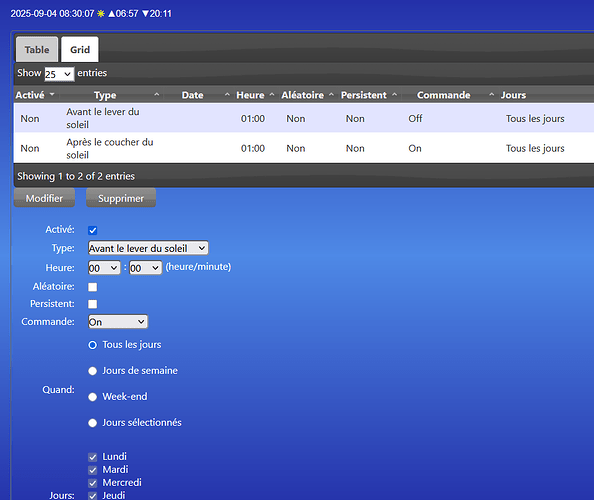This screenshot has width=594, height=500.
Task: Select the Week-end radio option
Action: click(92, 397)
